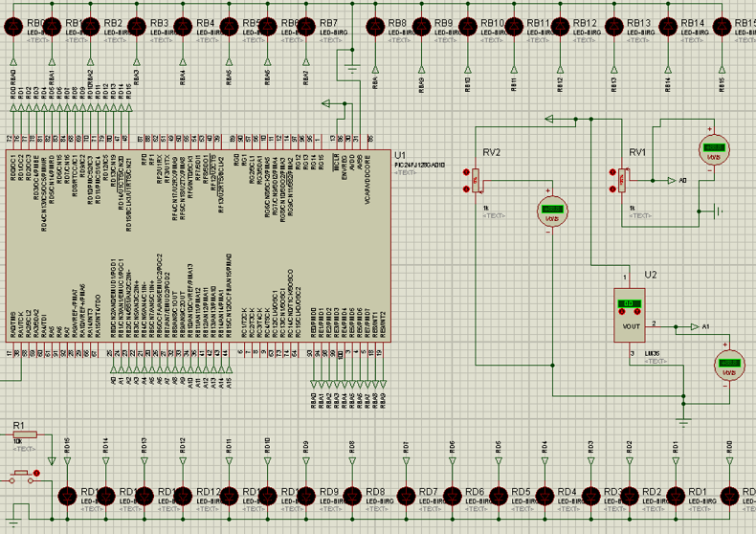Select the voltmeter wired to the A0 line

713,149
